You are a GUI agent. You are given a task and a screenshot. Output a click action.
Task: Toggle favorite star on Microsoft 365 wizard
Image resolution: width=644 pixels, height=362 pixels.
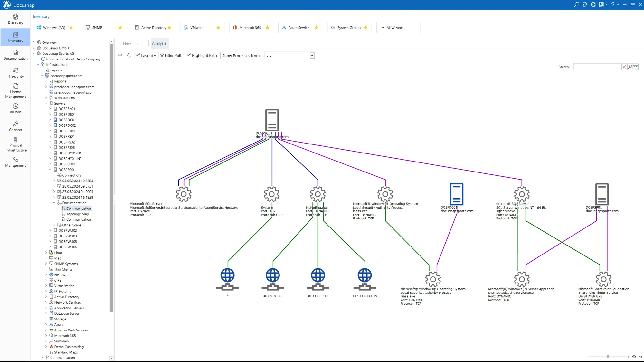click(267, 28)
